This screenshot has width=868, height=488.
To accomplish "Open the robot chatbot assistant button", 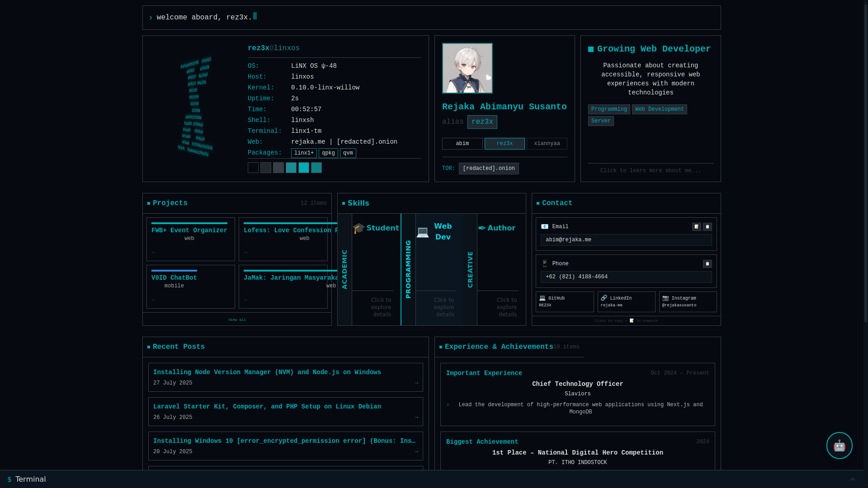I will click(839, 446).
